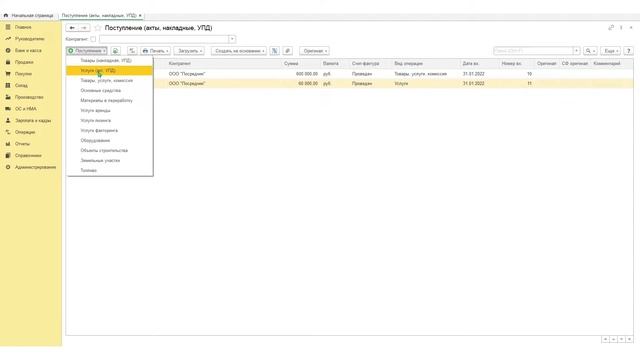
Task: Choose Земельные участки menu item
Action: click(x=110, y=160)
